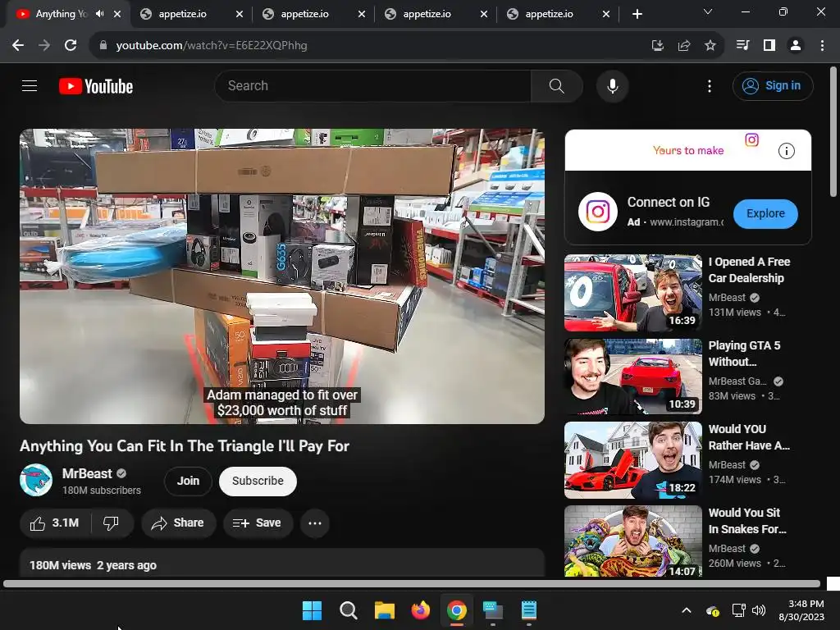Toggle the browser side panel
The image size is (840, 630).
point(769,46)
